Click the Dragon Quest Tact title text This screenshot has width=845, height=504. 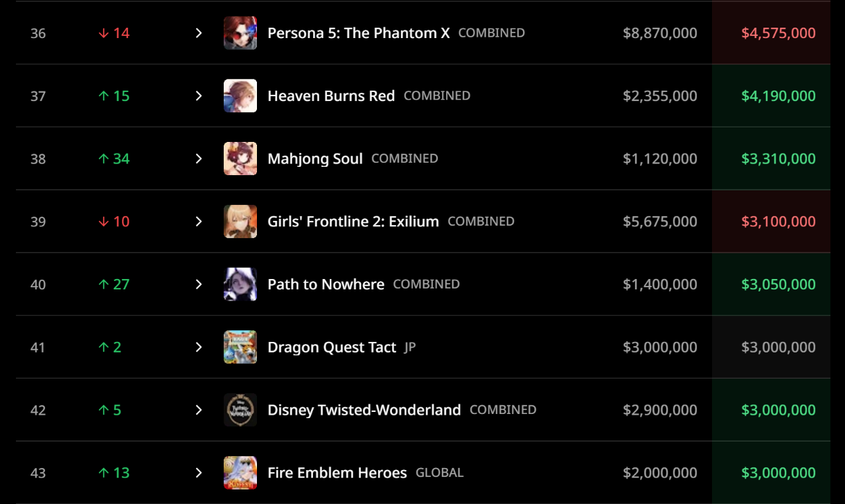(332, 348)
